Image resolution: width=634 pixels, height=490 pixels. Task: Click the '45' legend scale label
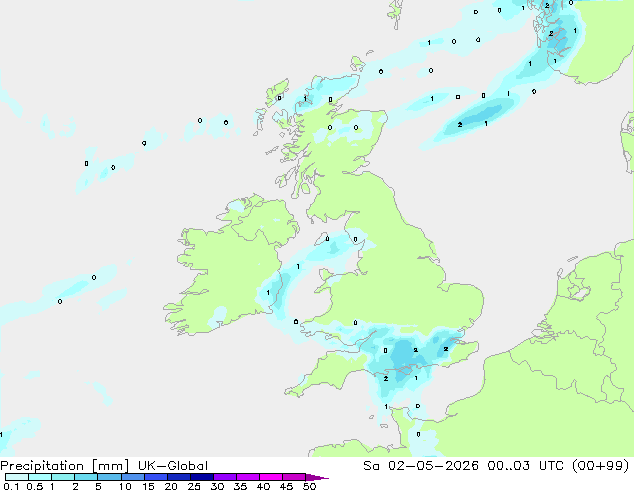(x=286, y=486)
